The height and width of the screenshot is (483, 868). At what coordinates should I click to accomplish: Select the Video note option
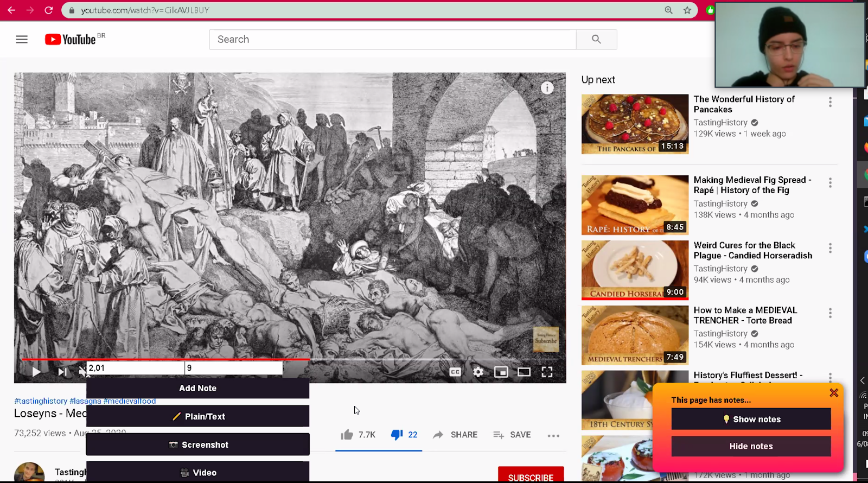pos(197,472)
